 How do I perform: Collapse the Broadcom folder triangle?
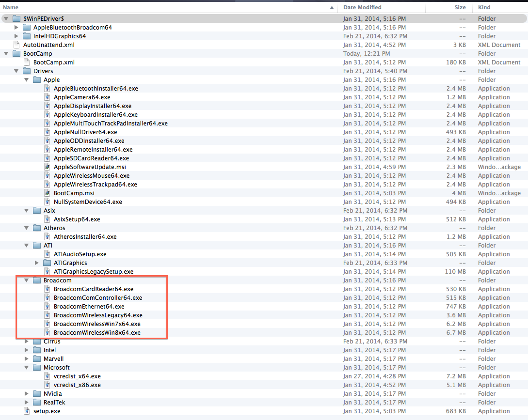click(x=26, y=280)
